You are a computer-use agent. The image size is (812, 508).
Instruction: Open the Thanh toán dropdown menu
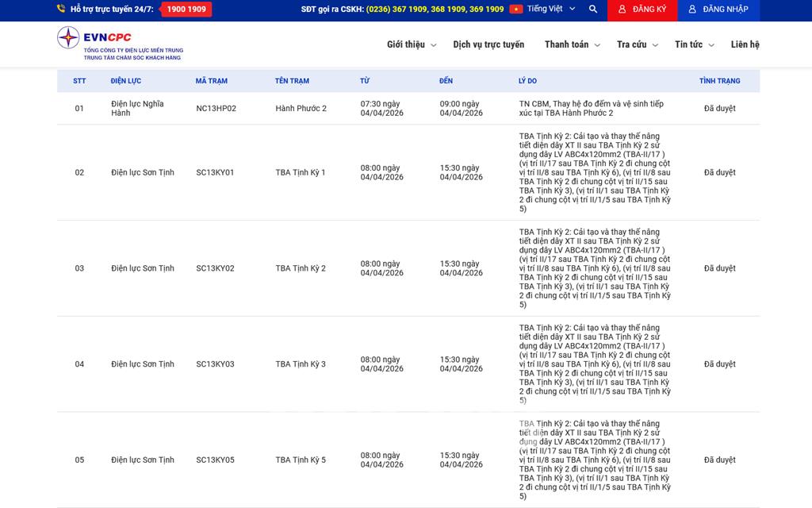click(572, 45)
